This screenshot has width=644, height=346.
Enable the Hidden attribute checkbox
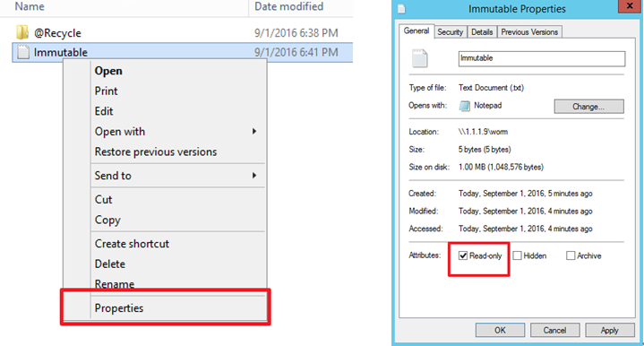click(517, 255)
